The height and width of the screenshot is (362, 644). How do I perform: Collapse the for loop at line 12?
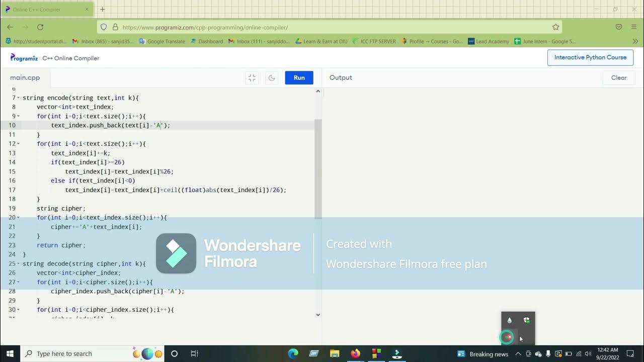(x=19, y=144)
